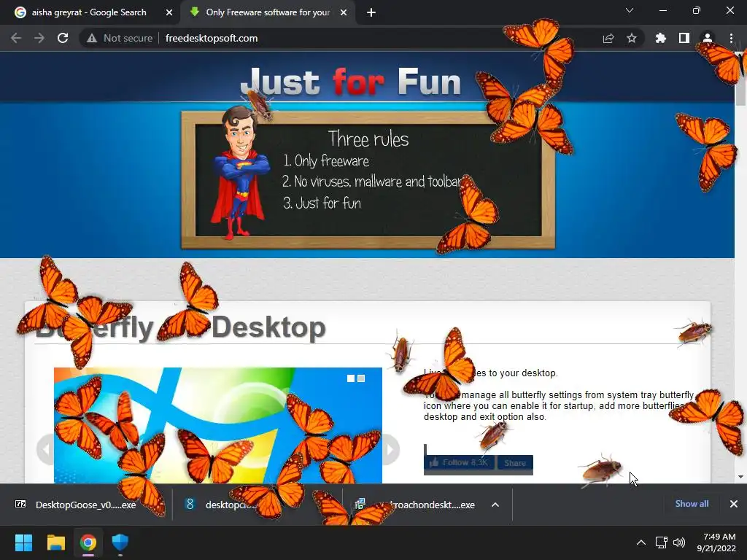Click the freedesktopsoft.com address bar
The height and width of the screenshot is (560, 747).
click(x=211, y=38)
